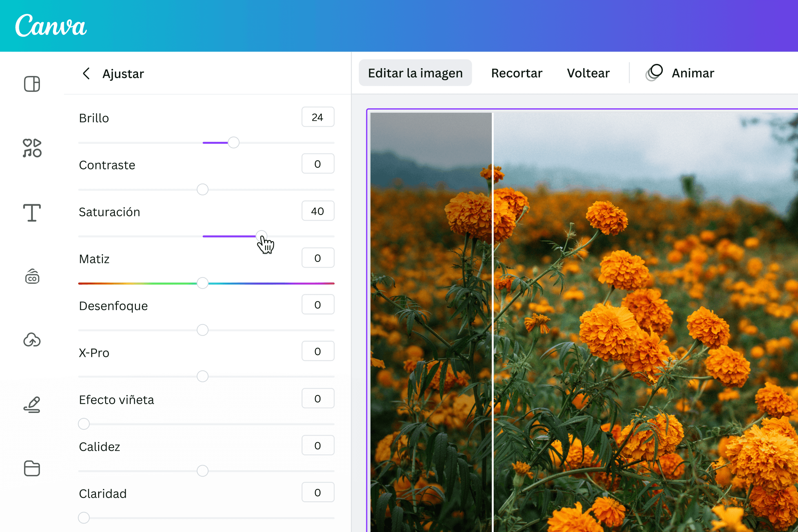Select the Recortar option
This screenshot has width=798, height=532.
coord(517,73)
